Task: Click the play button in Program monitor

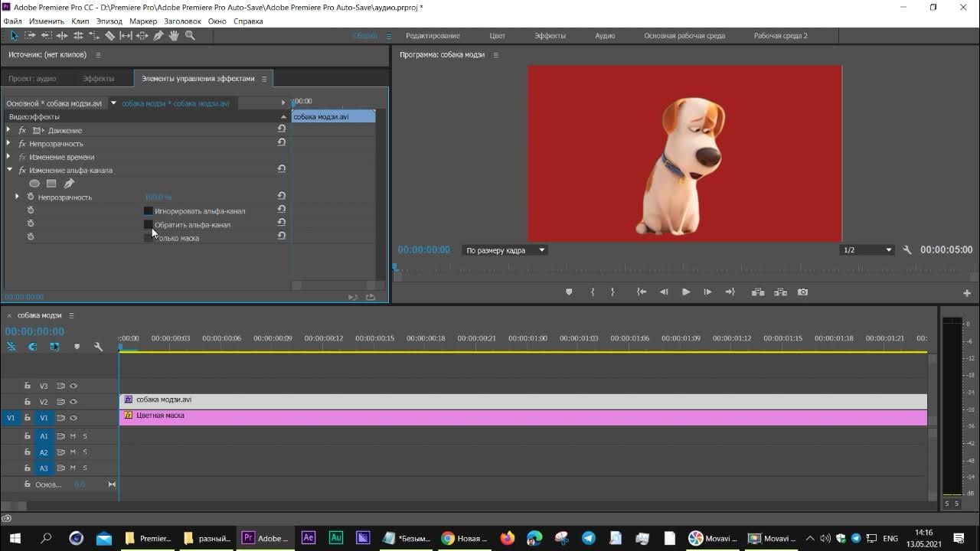Action: [686, 292]
